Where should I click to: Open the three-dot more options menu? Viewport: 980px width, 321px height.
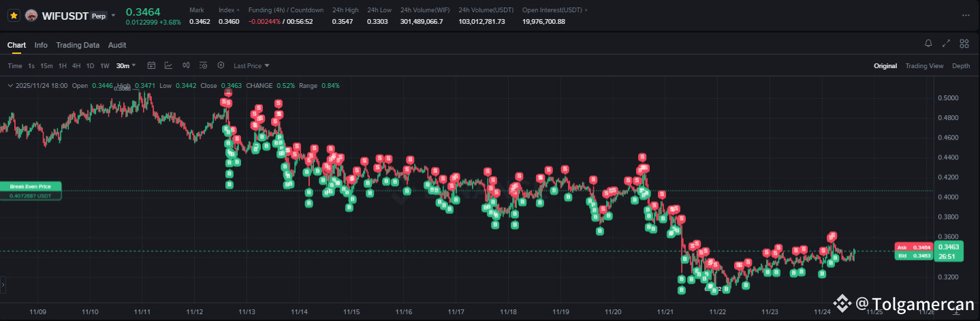(x=964, y=14)
